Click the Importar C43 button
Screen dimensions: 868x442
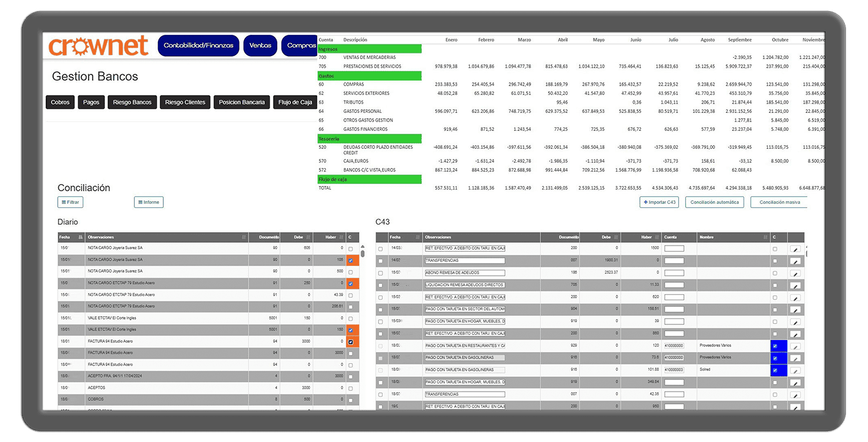[659, 202]
